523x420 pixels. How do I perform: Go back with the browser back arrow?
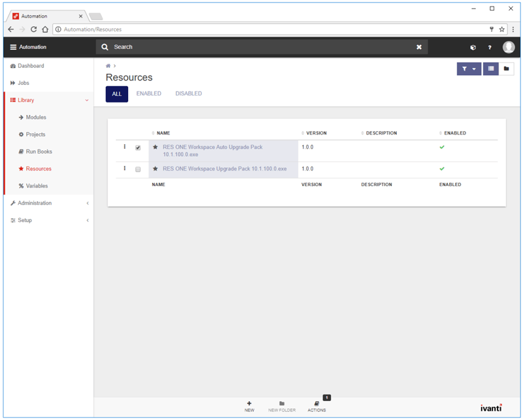(x=10, y=29)
